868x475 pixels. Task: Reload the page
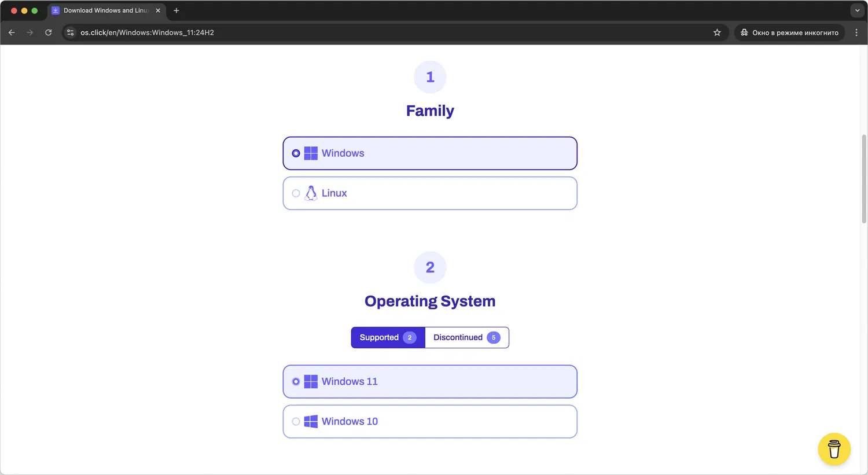pyautogui.click(x=49, y=32)
